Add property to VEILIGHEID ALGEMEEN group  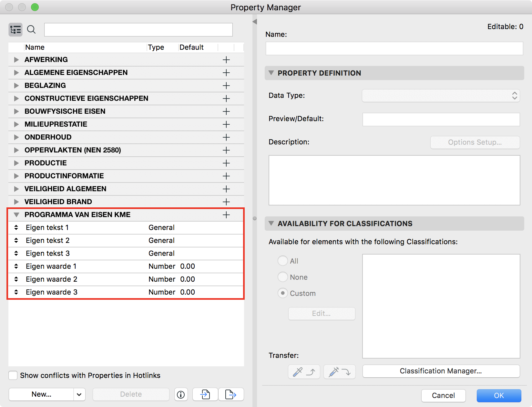226,189
